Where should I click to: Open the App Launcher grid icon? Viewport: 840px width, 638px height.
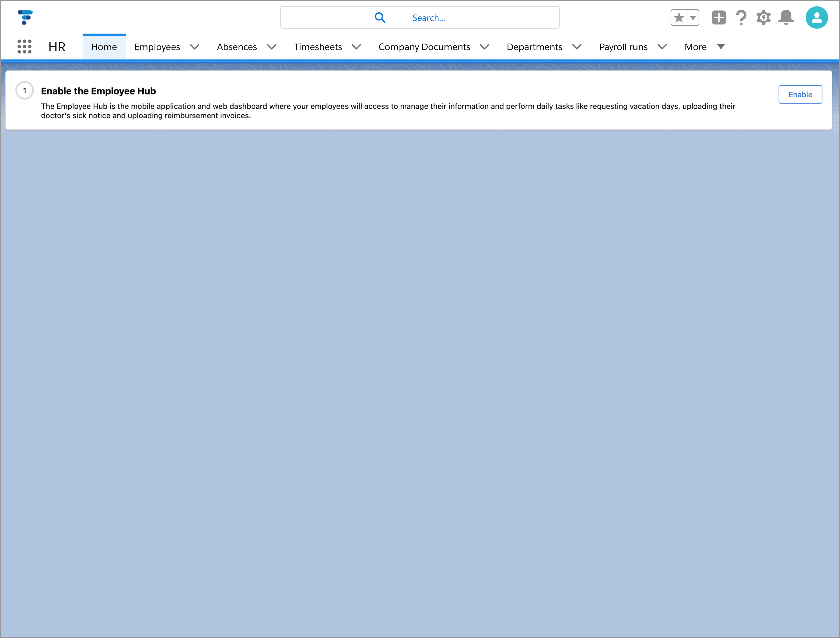coord(24,47)
